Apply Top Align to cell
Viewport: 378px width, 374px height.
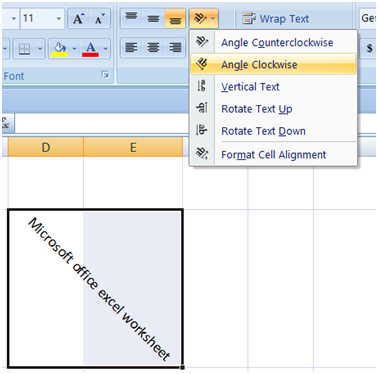(x=131, y=18)
